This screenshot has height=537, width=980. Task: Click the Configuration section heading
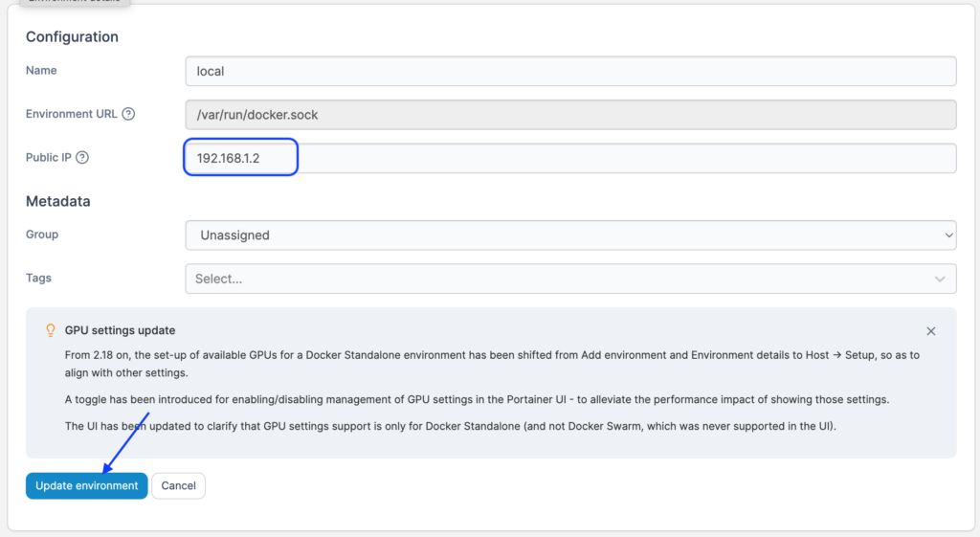coord(72,37)
